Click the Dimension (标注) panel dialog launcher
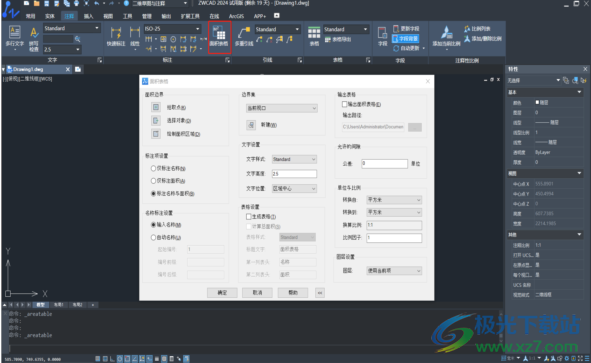 [227, 60]
